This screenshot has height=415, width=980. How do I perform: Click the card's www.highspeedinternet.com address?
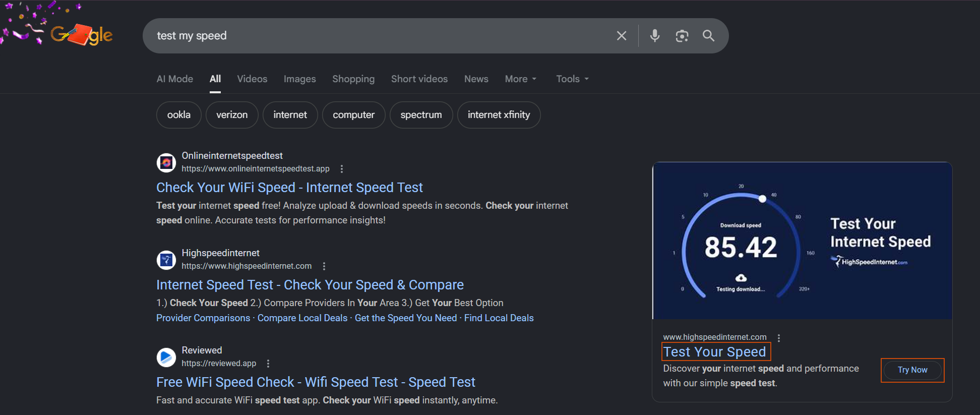(x=715, y=337)
